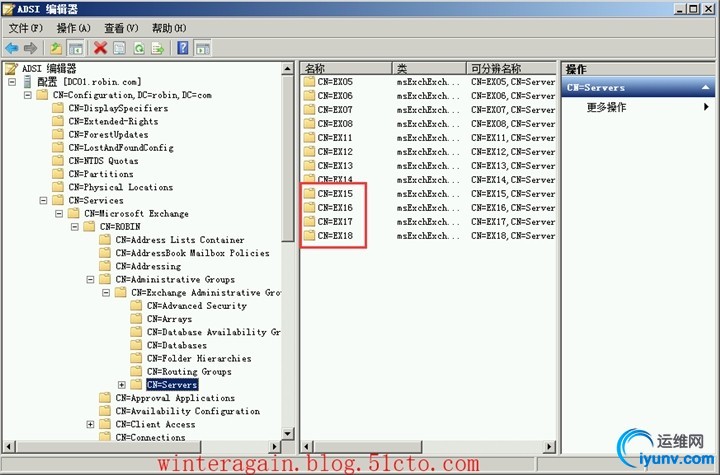The height and width of the screenshot is (475, 720).
Task: Select CN=Routing Groups in the tree
Action: point(189,372)
